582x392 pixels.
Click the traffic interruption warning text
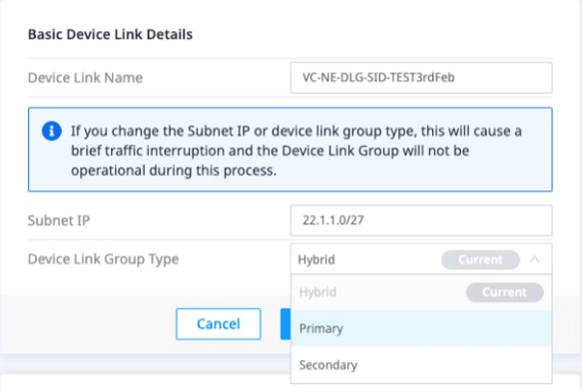point(296,151)
